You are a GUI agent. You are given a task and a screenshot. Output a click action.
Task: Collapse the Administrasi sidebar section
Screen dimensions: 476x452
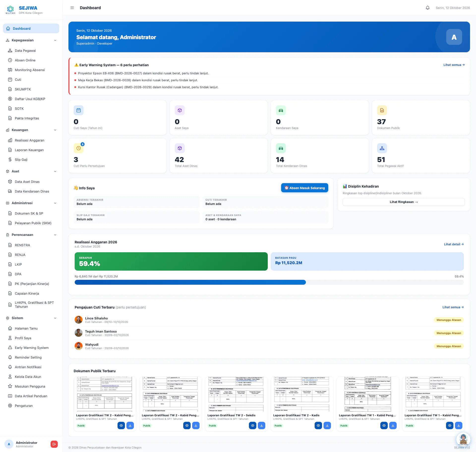[31, 203]
